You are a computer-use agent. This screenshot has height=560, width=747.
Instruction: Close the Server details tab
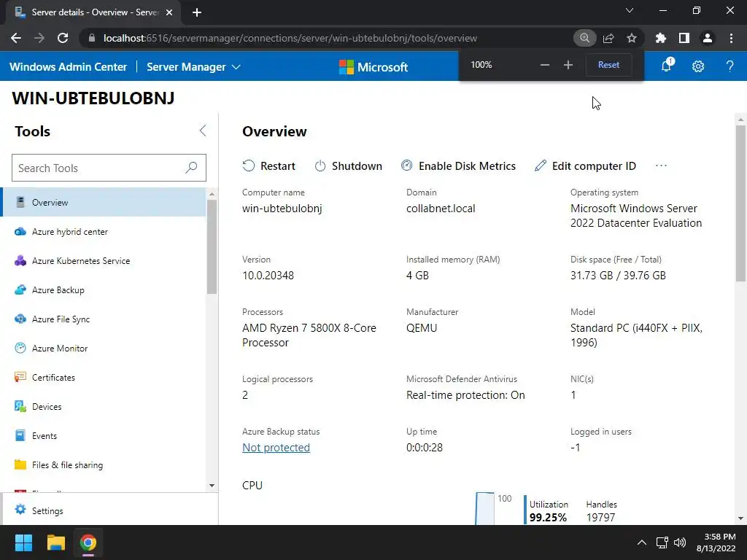pyautogui.click(x=169, y=12)
